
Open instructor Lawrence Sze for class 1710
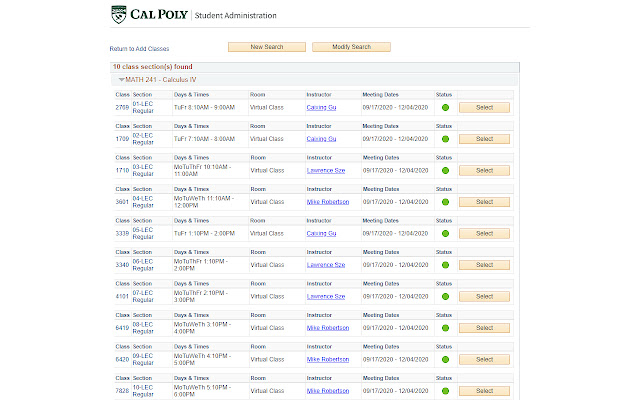[x=326, y=171]
